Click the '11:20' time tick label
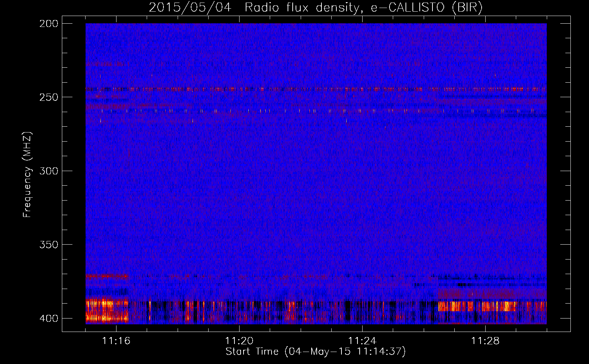The width and height of the screenshot is (589, 364). tap(239, 341)
